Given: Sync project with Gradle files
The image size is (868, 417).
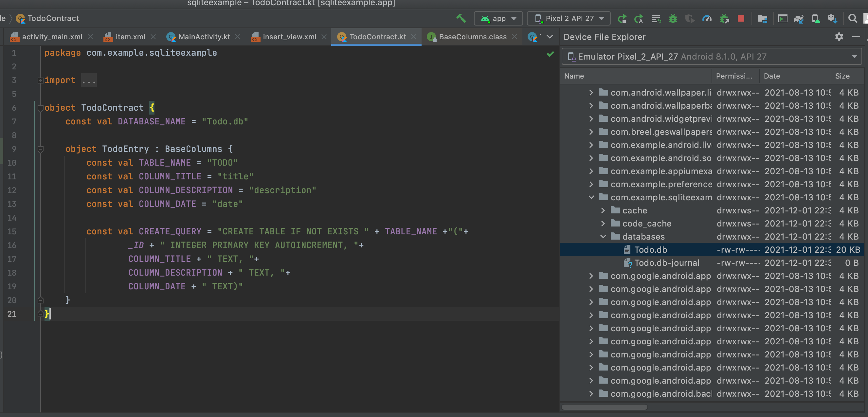Looking at the screenshot, I should [x=798, y=19].
